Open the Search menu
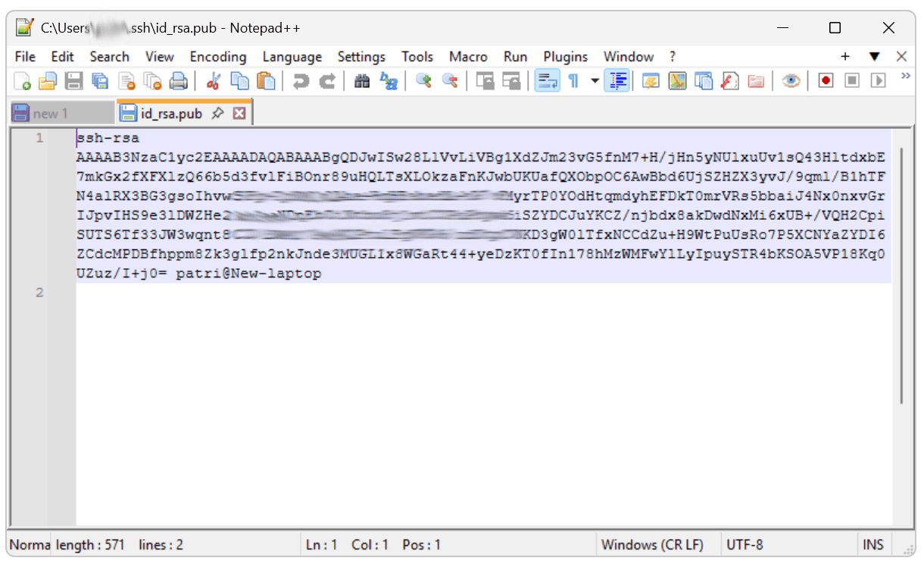 point(109,57)
